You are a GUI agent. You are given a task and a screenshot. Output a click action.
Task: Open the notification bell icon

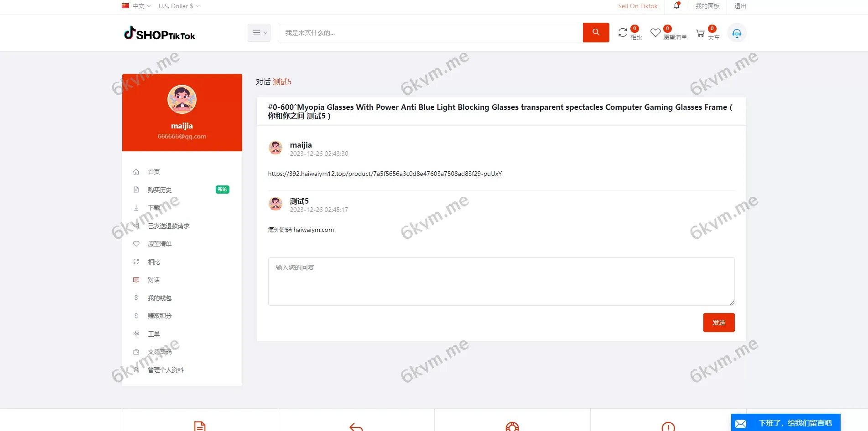(x=677, y=6)
